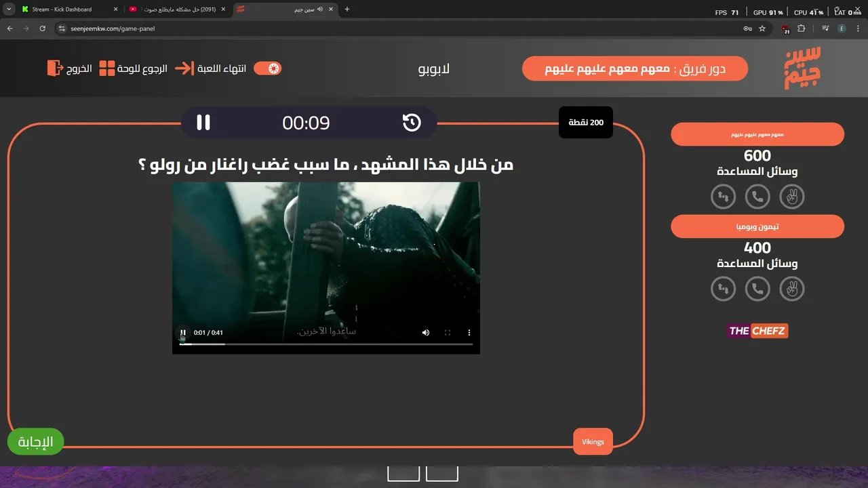Click the 0:01 / 0:41 video time label

click(x=208, y=333)
